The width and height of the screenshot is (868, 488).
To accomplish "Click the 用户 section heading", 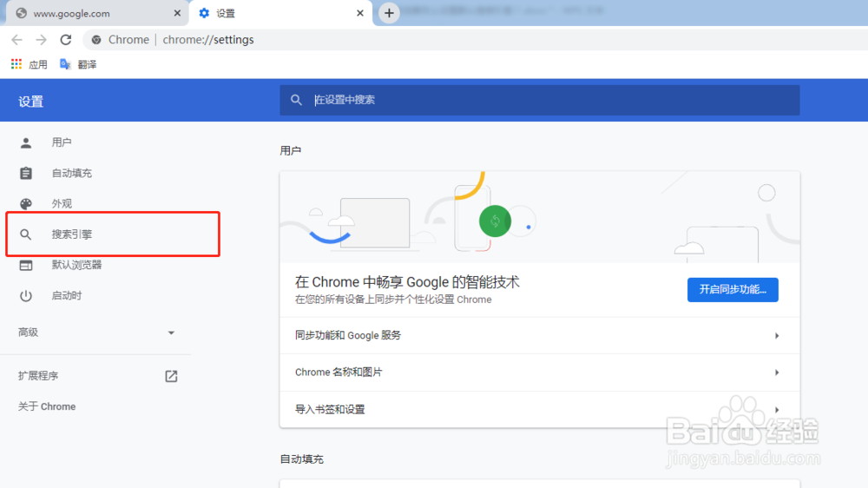I will pyautogui.click(x=291, y=151).
